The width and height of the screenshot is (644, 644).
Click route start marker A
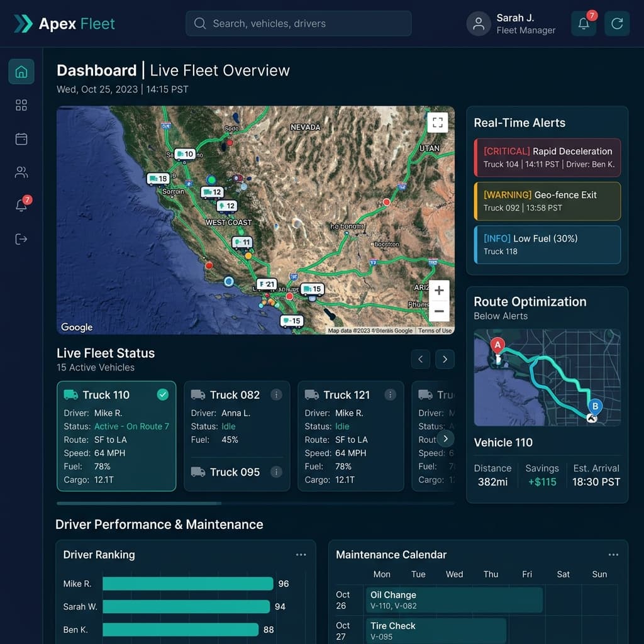[x=497, y=347]
